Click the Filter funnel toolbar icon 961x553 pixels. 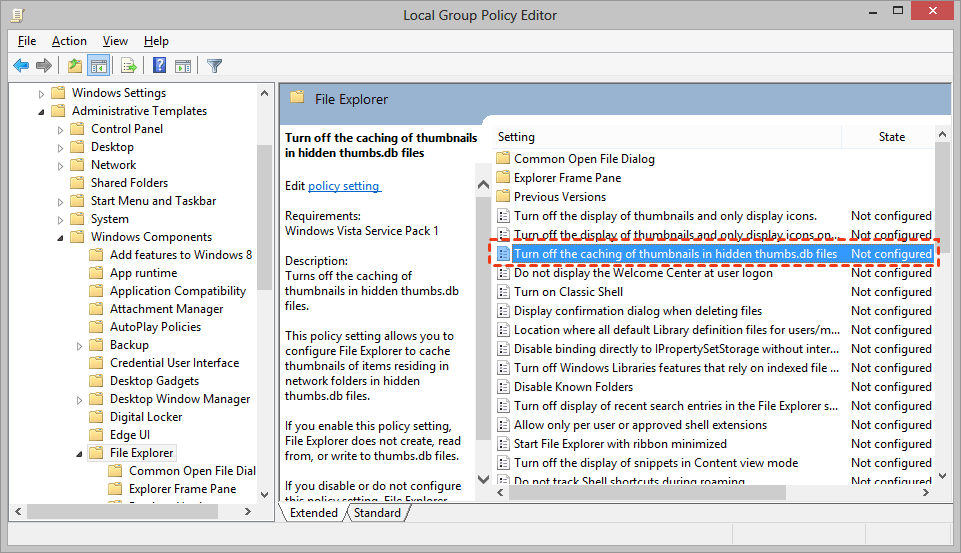214,66
